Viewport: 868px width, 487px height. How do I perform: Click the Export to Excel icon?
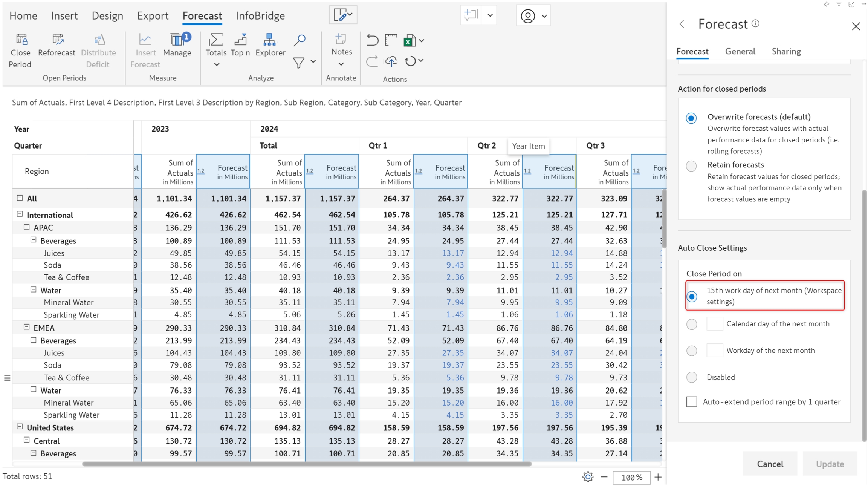pos(410,41)
